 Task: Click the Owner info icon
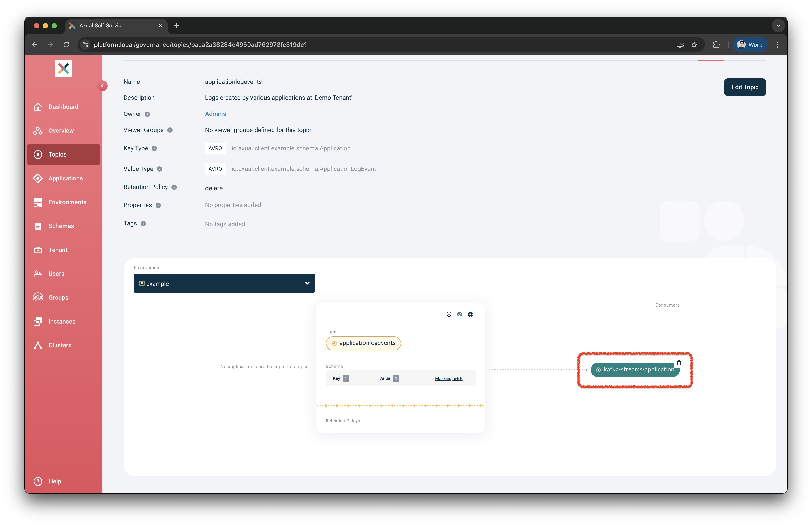click(147, 114)
